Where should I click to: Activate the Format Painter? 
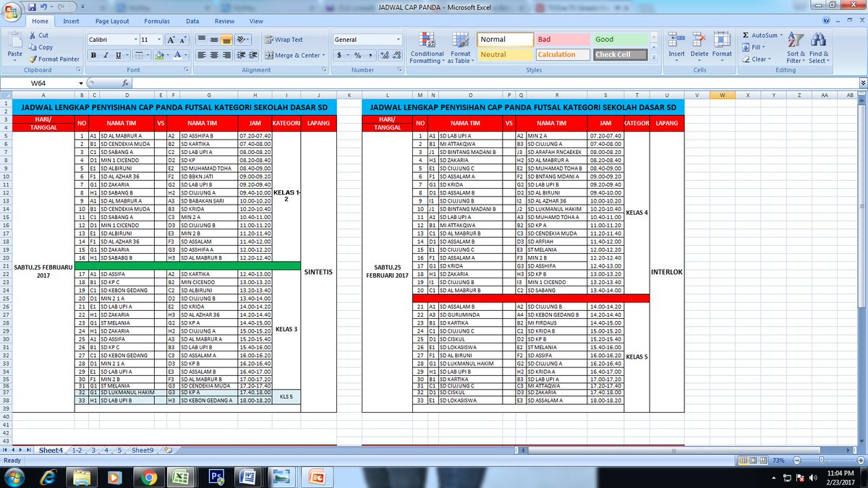(54, 59)
